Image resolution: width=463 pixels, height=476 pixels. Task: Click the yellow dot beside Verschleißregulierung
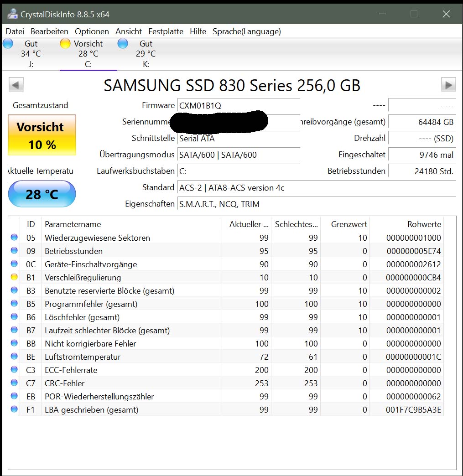click(x=14, y=276)
